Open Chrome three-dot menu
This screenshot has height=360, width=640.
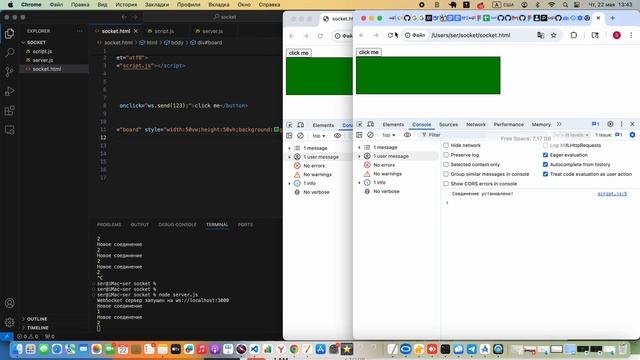click(x=631, y=36)
